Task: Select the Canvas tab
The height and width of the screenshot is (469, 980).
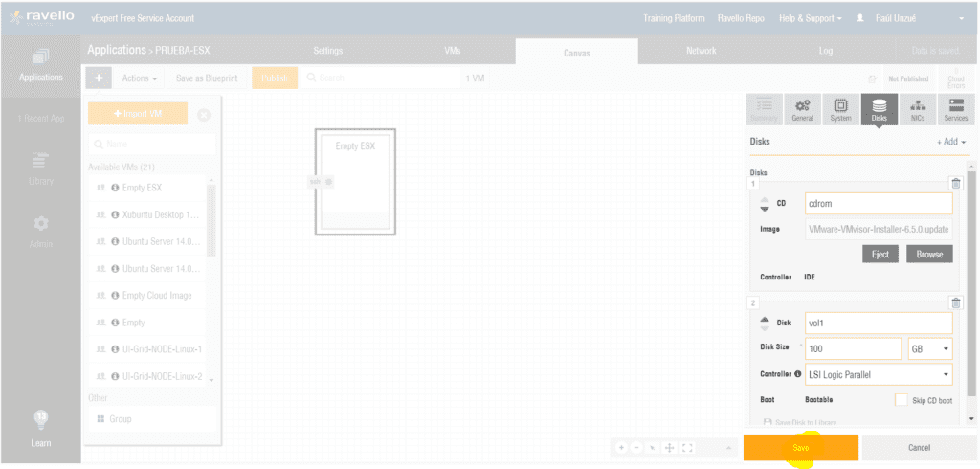Action: [576, 52]
